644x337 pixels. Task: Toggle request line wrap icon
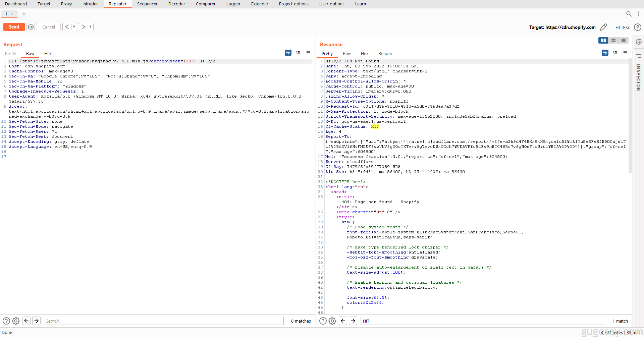tap(288, 53)
